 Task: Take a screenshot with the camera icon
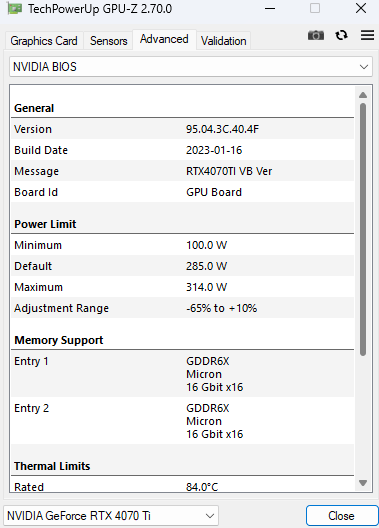point(316,35)
